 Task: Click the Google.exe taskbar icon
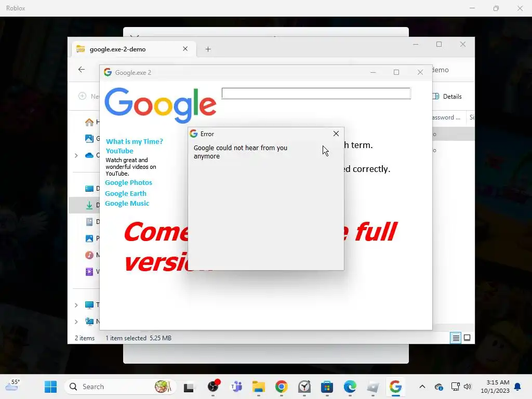tap(395, 387)
